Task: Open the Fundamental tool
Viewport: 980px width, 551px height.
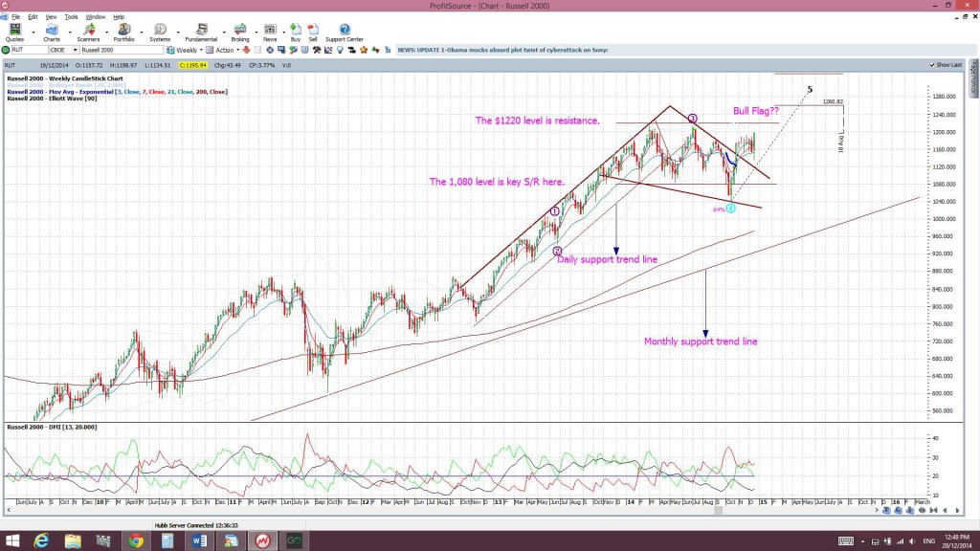Action: click(201, 33)
